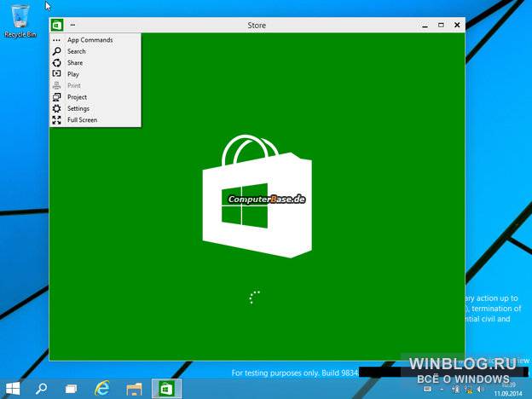Click the taskbar Search magnifier
This screenshot has height=399, width=532.
click(42, 389)
